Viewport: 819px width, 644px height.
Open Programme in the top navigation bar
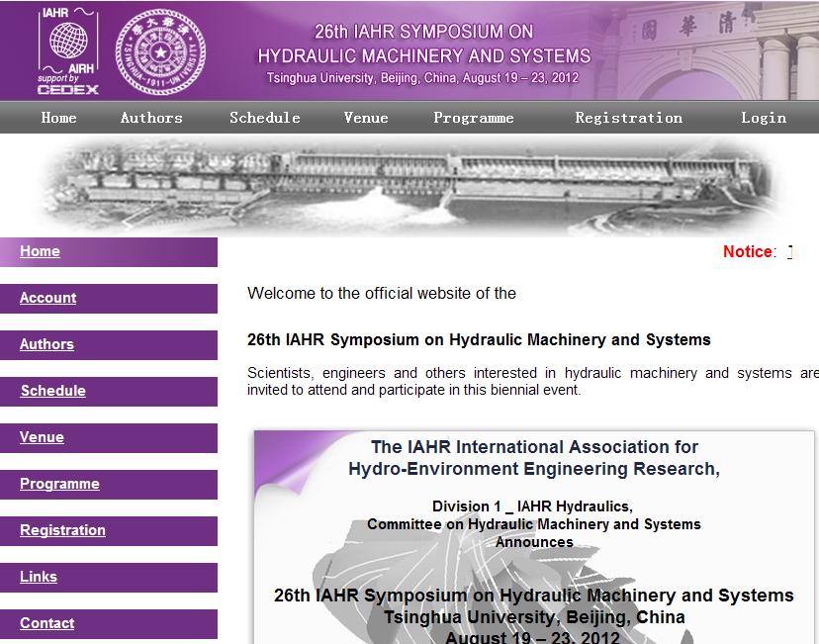pos(474,118)
